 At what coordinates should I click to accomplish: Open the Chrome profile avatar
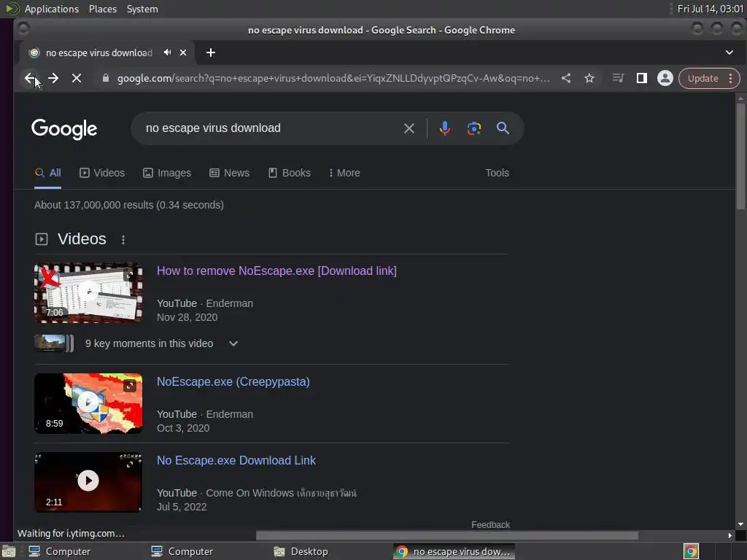pyautogui.click(x=665, y=78)
